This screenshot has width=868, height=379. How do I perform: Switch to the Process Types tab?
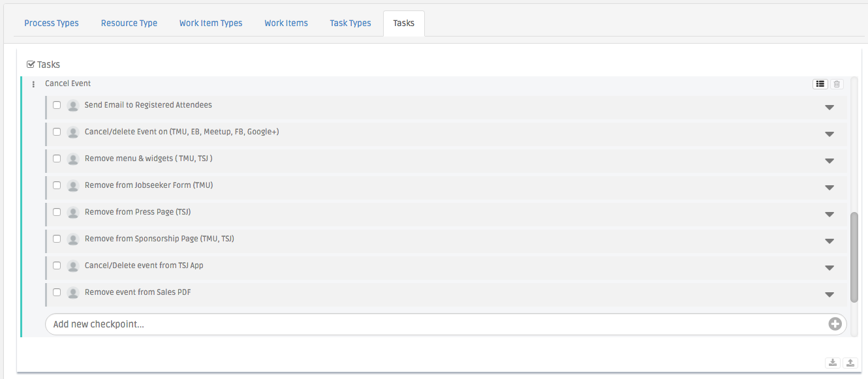[x=52, y=23]
